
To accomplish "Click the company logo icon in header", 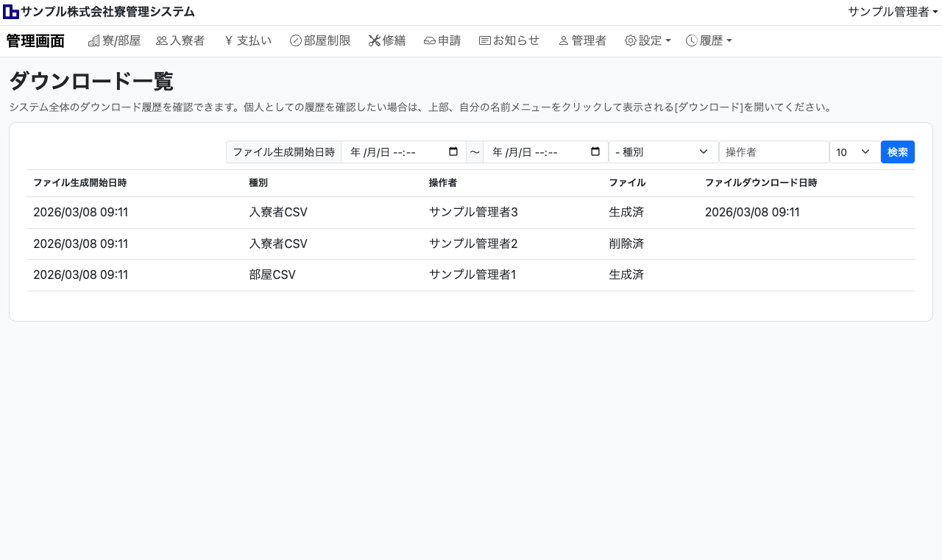I will (11, 12).
